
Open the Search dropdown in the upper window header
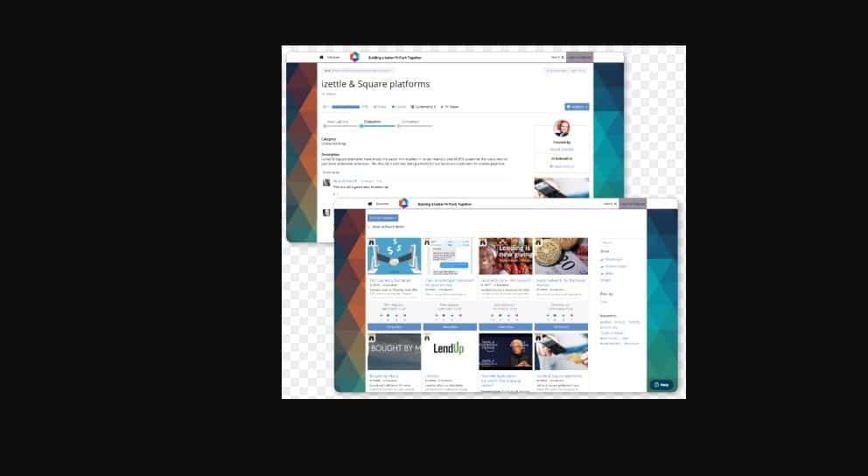[556, 57]
